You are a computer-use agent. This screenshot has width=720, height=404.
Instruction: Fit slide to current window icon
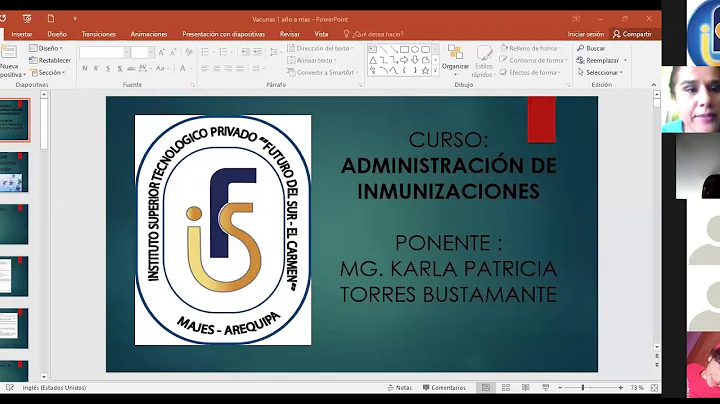pyautogui.click(x=654, y=388)
